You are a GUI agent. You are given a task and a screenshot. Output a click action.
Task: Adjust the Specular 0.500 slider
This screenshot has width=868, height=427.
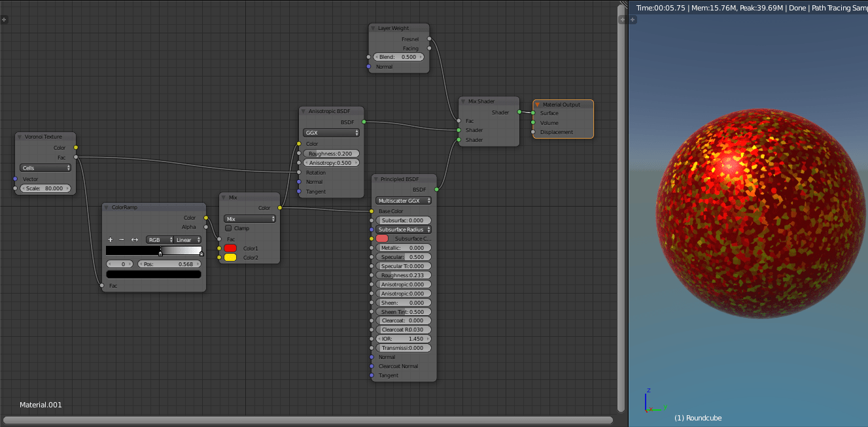[404, 257]
